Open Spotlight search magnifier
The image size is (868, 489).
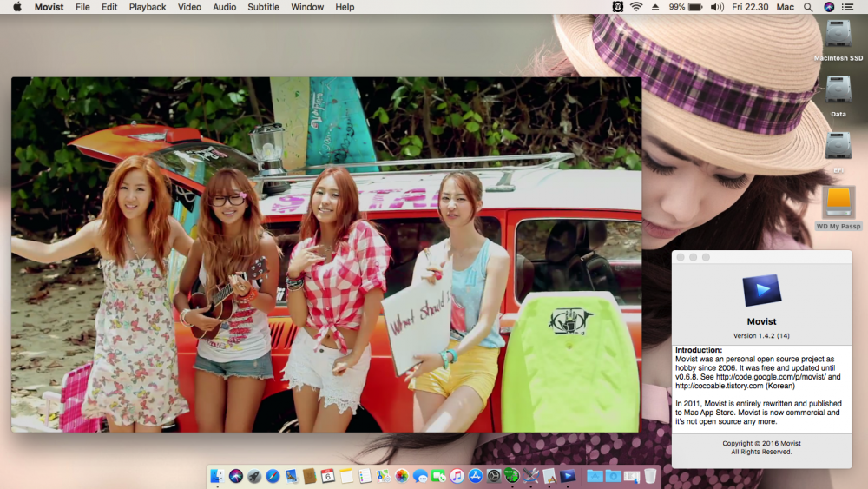tap(808, 7)
